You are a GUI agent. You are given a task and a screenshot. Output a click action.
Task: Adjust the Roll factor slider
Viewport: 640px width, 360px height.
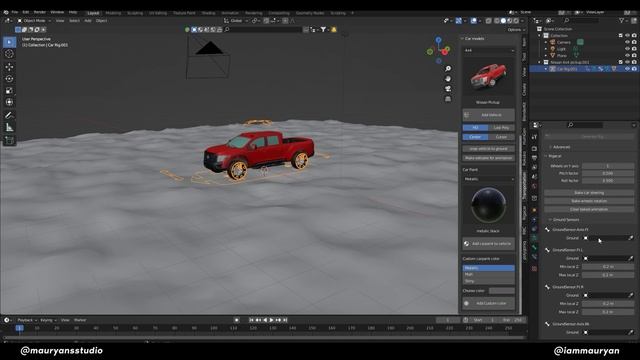pos(608,180)
